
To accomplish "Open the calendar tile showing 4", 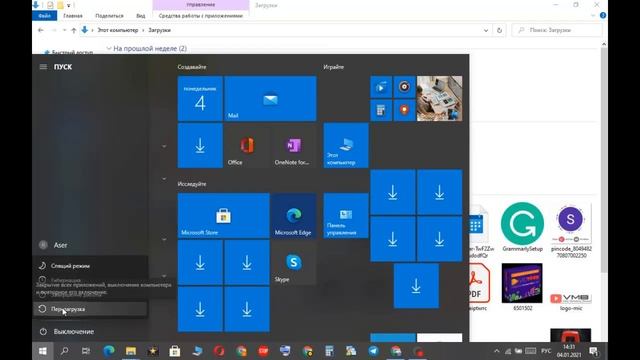I will 200,98.
